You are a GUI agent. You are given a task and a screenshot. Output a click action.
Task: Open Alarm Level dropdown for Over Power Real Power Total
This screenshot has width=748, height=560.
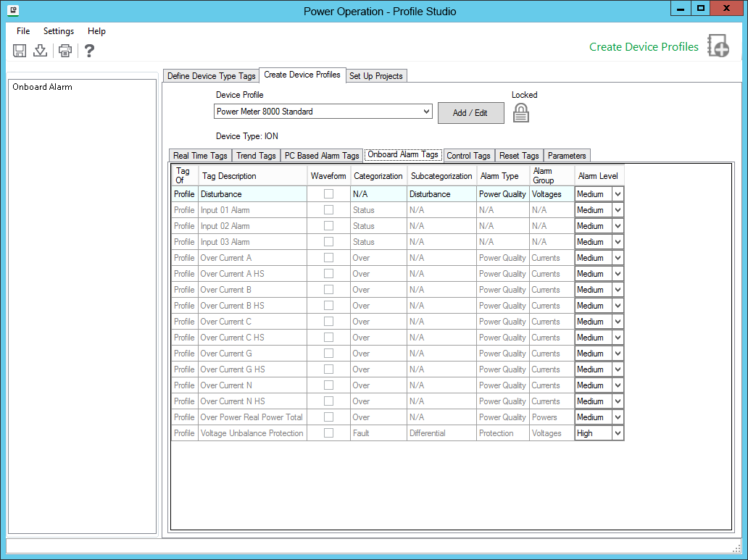point(618,417)
